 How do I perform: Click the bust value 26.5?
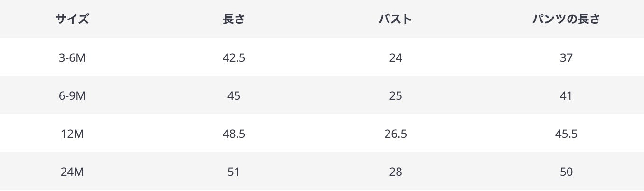tap(395, 134)
